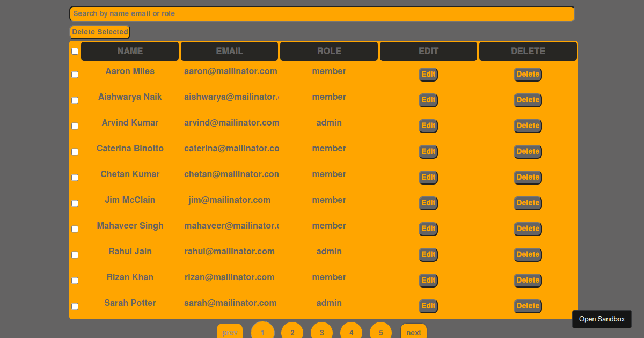Delete the Chetan Kumar row

tap(528, 177)
